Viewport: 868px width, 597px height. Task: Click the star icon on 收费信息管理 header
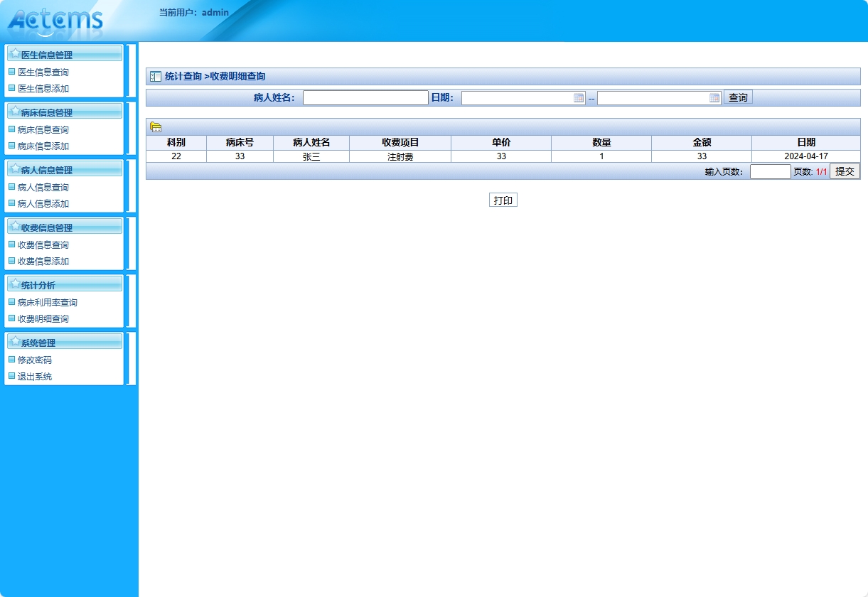[x=14, y=226]
